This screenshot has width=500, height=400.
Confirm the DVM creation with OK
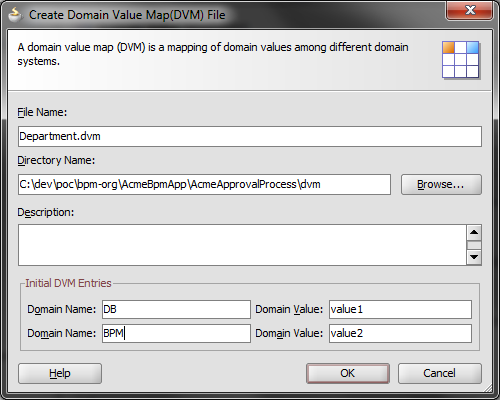[x=348, y=373]
